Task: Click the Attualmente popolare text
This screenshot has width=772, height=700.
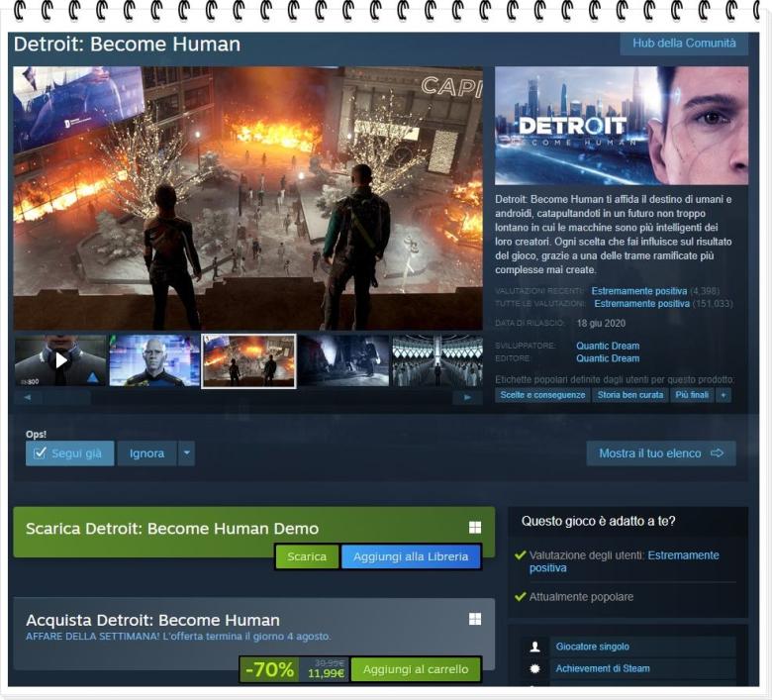Action: tap(581, 597)
